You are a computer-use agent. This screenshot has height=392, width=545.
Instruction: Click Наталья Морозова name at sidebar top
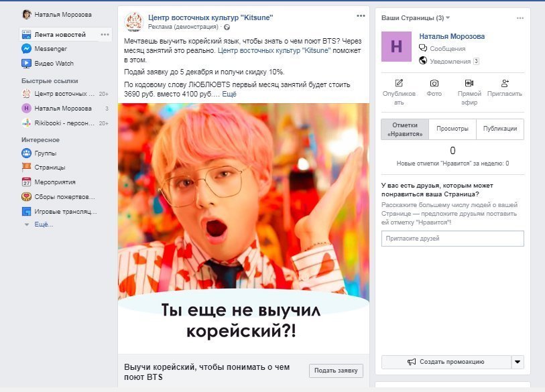(63, 15)
